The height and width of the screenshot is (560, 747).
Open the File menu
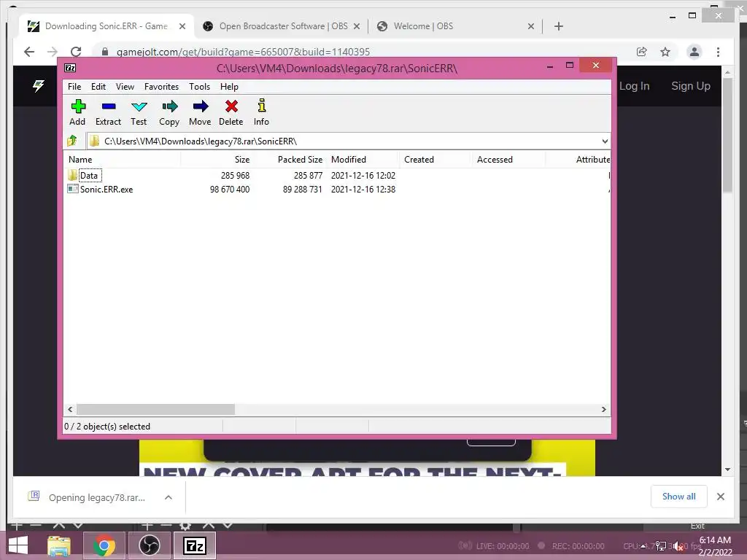(74, 87)
